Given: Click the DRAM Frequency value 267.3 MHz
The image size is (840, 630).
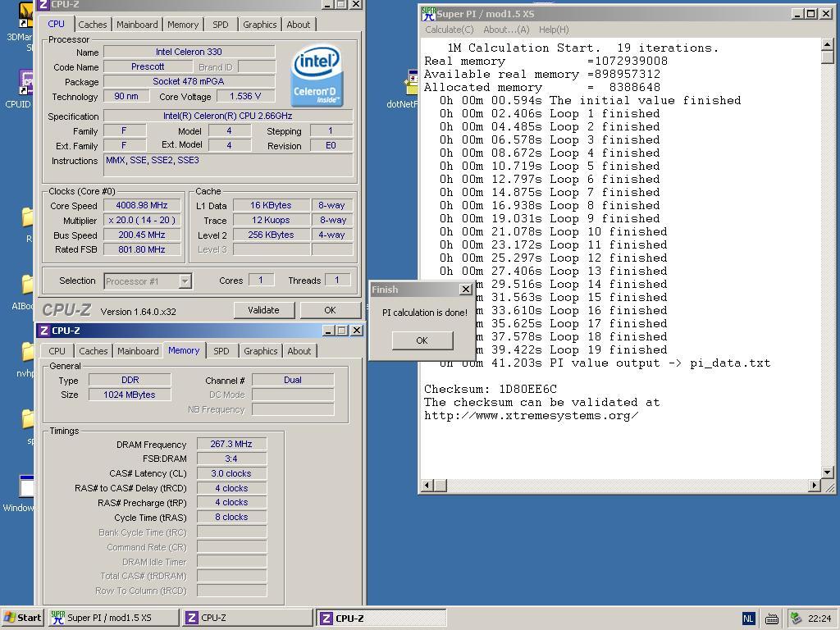Looking at the screenshot, I should pyautogui.click(x=231, y=444).
